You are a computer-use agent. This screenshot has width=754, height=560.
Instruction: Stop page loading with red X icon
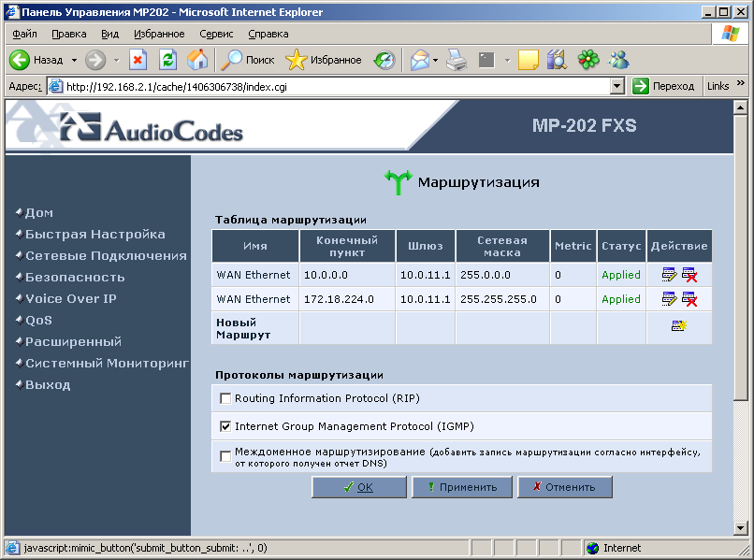click(x=138, y=60)
